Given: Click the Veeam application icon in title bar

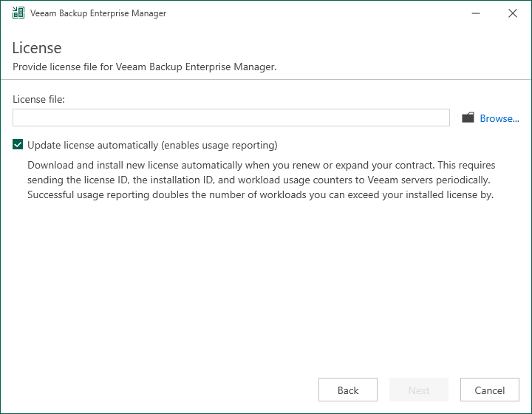Looking at the screenshot, I should 18,13.
